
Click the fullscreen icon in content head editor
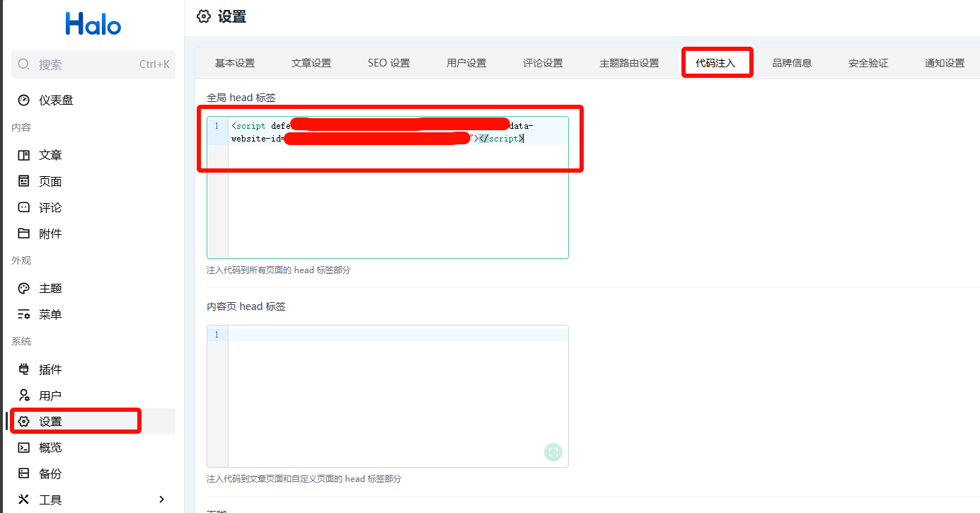tap(553, 452)
